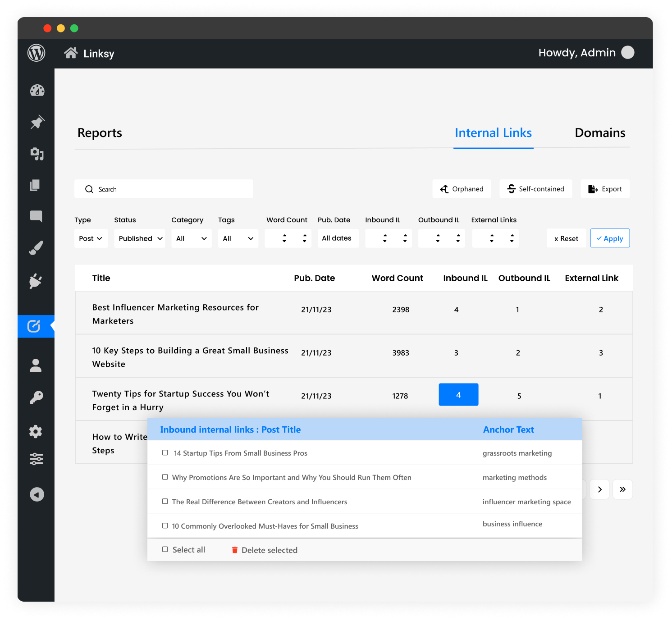Viewport: 672px width, 621px height.
Task: Click the WordPress logo icon
Action: click(x=36, y=53)
